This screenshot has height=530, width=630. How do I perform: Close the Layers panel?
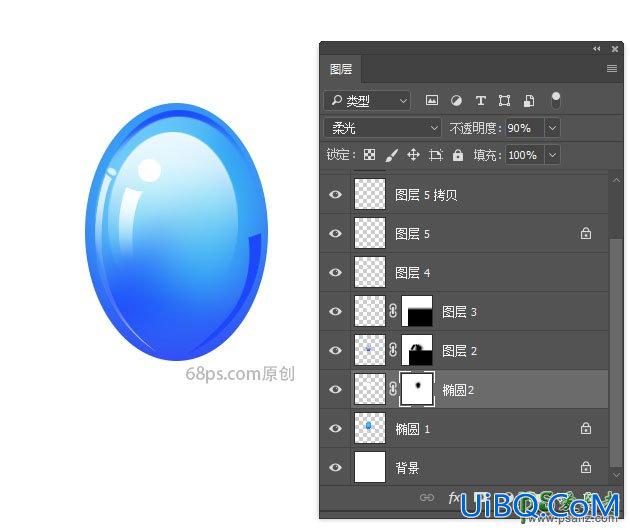(615, 49)
